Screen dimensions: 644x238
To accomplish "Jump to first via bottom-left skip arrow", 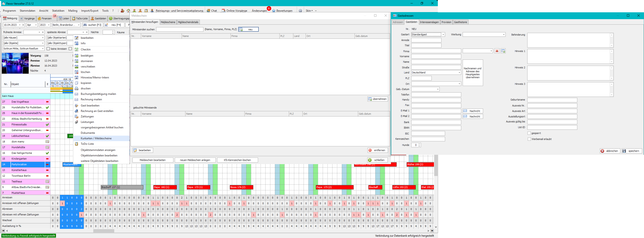I will 3,231.
